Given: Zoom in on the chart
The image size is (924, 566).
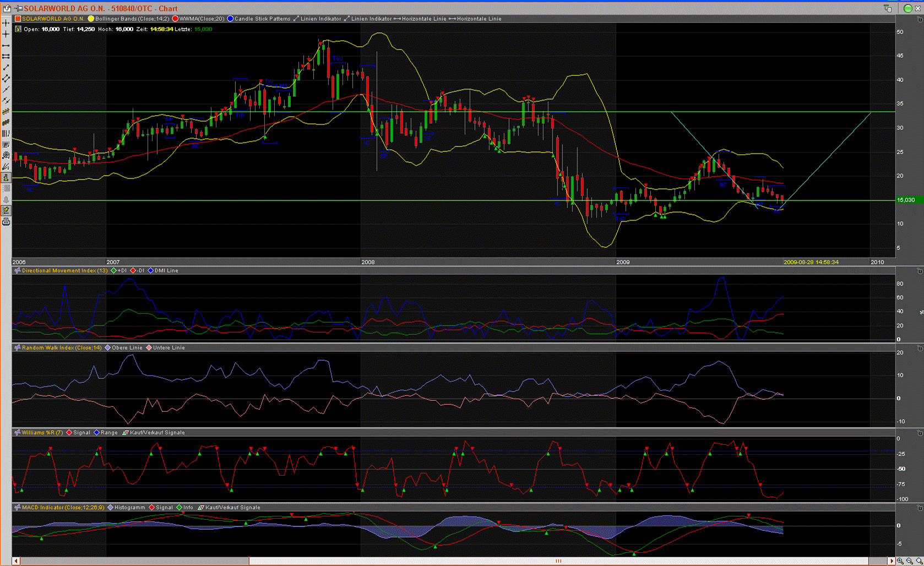Looking at the screenshot, I should point(900,561).
